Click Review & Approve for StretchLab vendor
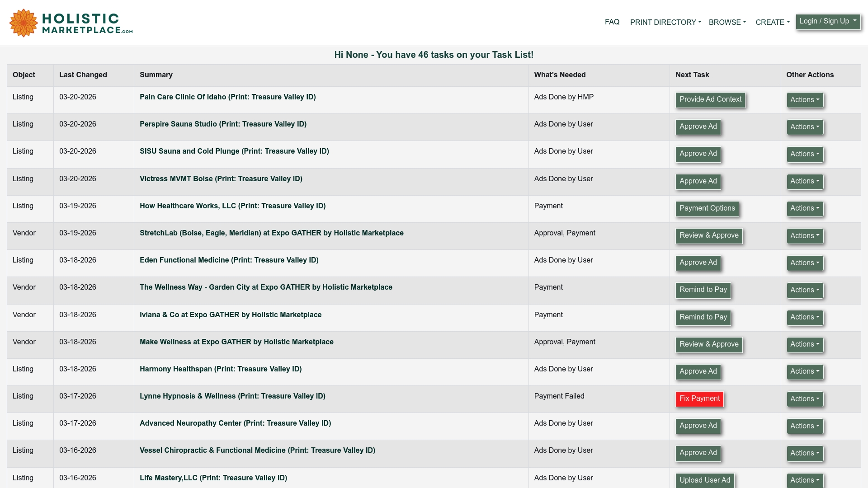Image resolution: width=868 pixels, height=488 pixels. (708, 236)
